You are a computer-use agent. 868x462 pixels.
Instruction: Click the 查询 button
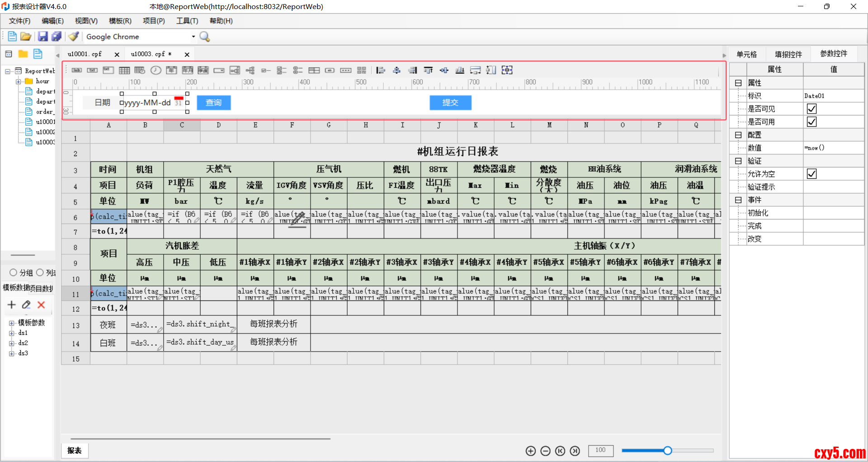pyautogui.click(x=214, y=103)
